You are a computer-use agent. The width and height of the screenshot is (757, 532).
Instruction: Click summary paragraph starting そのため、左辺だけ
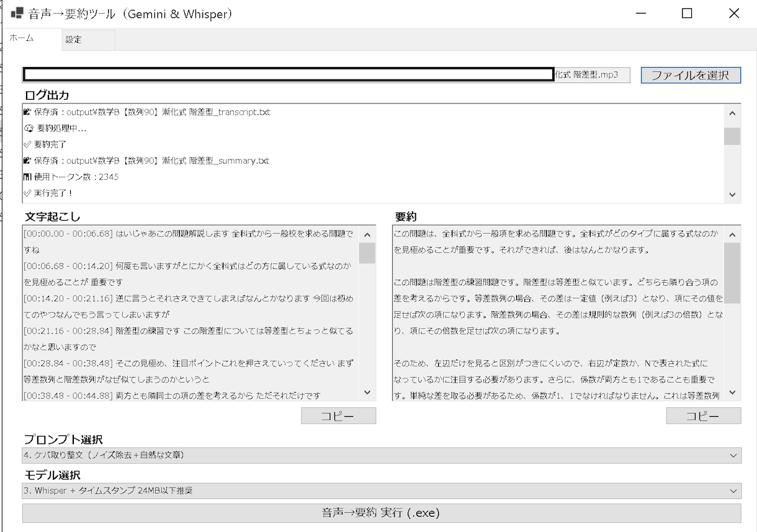[557, 378]
